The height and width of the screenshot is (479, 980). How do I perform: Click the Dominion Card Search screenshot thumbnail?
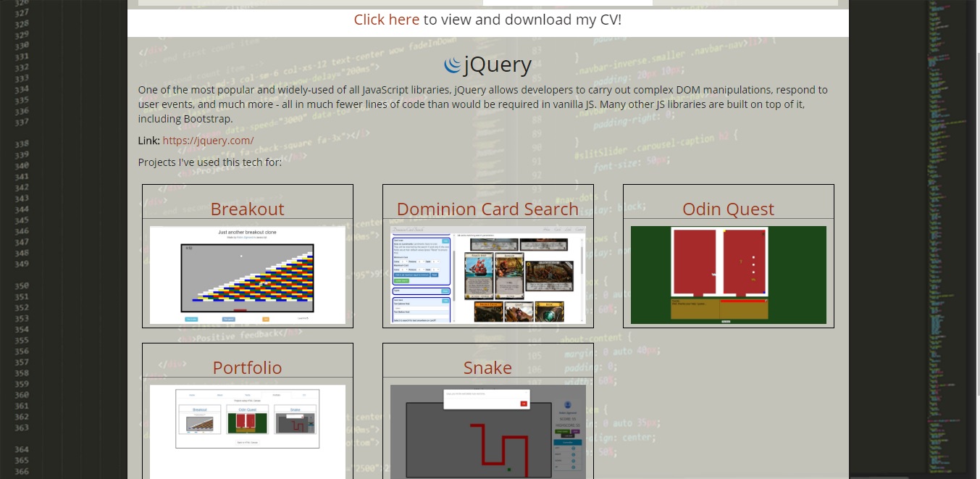pyautogui.click(x=488, y=275)
